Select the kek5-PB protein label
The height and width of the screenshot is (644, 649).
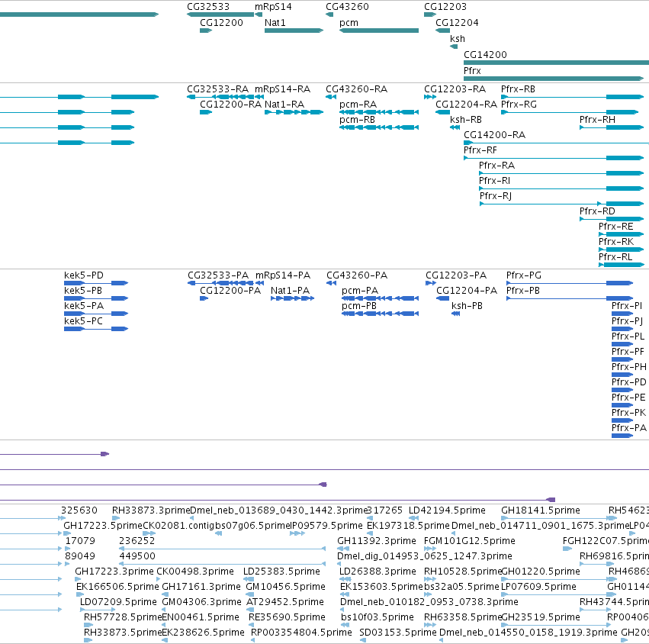coord(83,291)
